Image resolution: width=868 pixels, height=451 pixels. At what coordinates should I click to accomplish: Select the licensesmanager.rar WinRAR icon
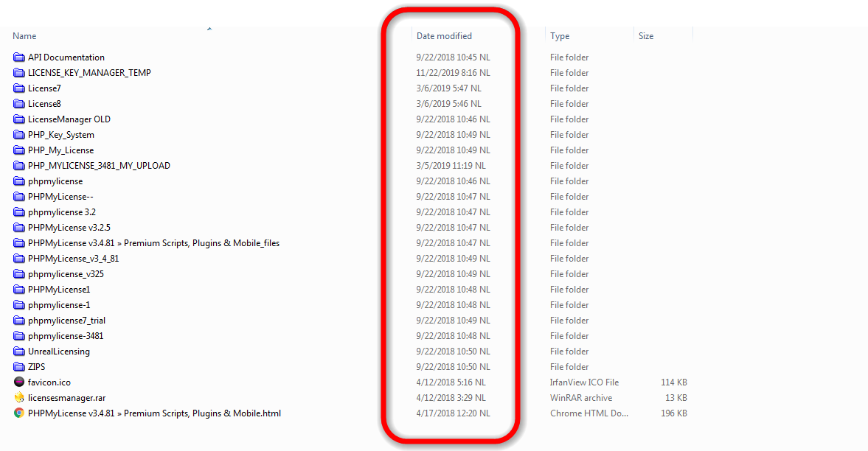click(x=19, y=397)
